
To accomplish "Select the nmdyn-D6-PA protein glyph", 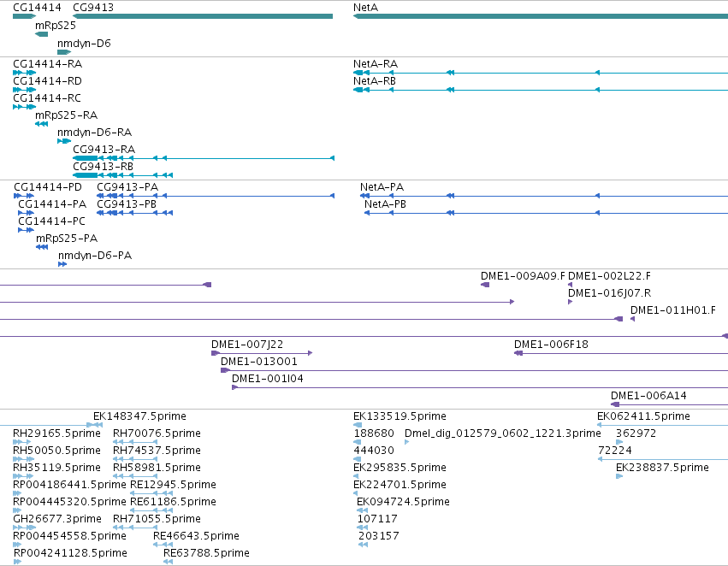I will (62, 264).
